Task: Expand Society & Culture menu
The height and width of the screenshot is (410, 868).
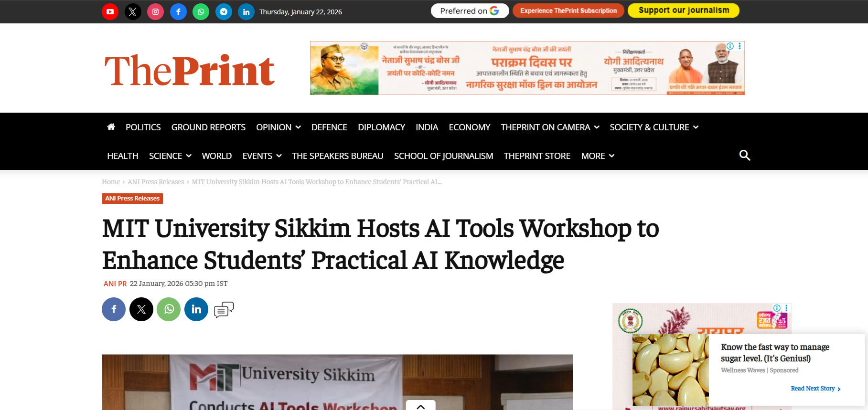Action: pyautogui.click(x=654, y=127)
